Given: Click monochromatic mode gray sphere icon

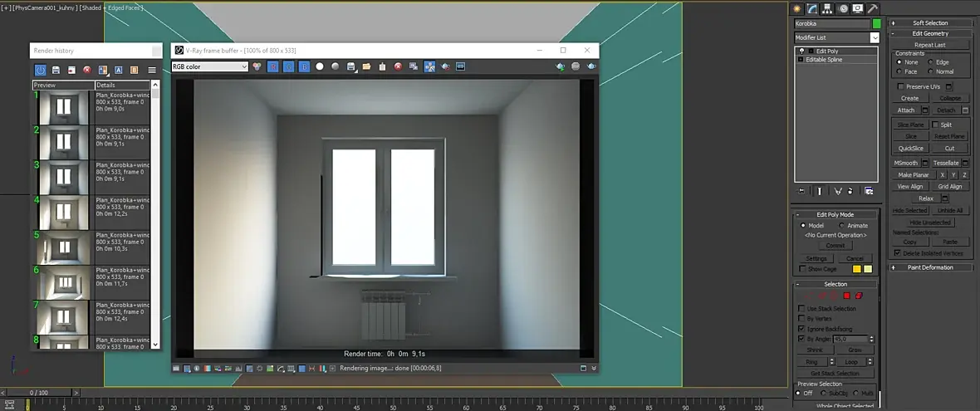Looking at the screenshot, I should [335, 66].
